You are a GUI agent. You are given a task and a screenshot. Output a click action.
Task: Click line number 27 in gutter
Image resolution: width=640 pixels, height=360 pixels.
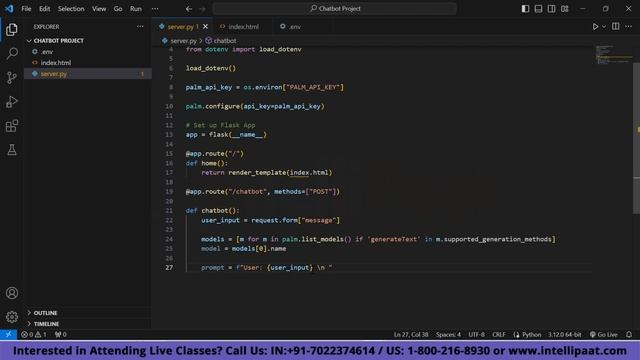(x=169, y=267)
